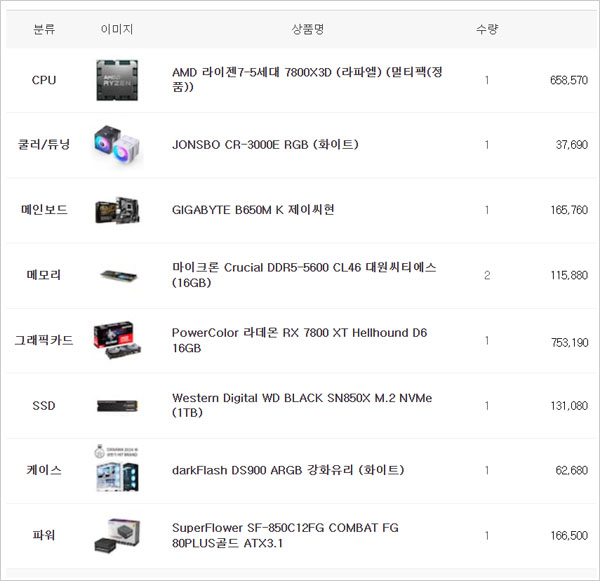
Task: Open darkFlash DS900 ARGB 강화유리 link
Action: tap(288, 470)
